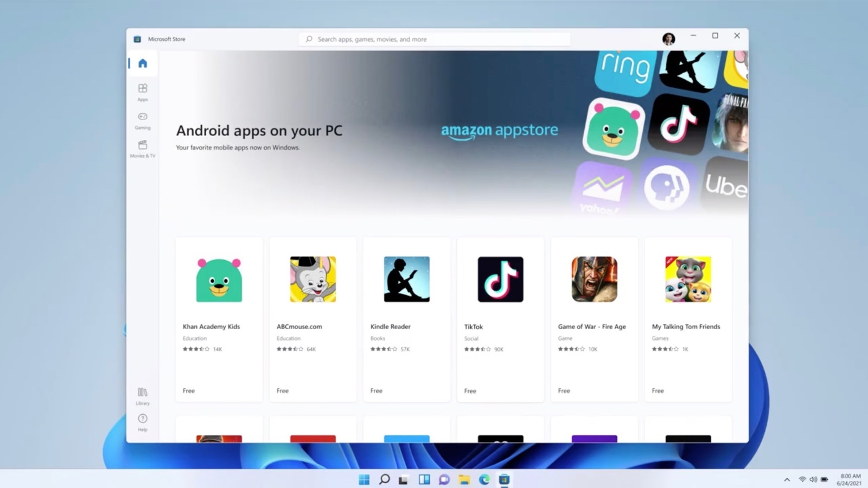Click Microsoft Store taskbar icon
Image resolution: width=868 pixels, height=488 pixels.
(505, 479)
